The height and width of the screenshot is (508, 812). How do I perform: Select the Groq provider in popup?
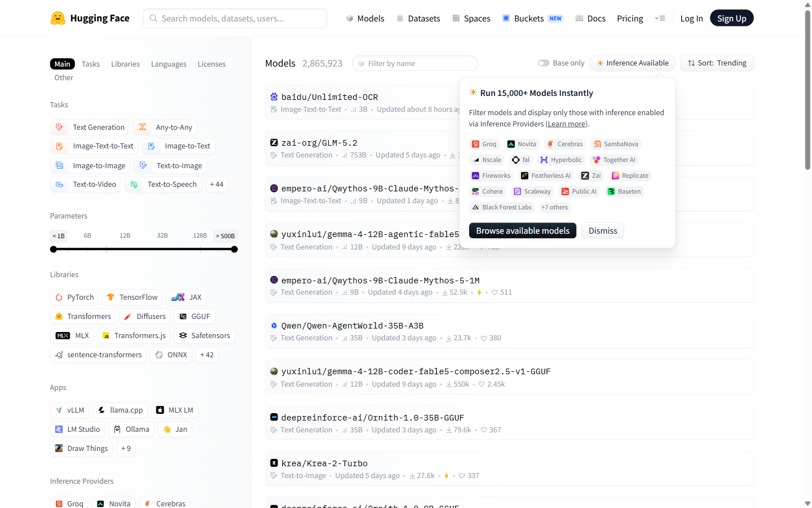coord(484,144)
